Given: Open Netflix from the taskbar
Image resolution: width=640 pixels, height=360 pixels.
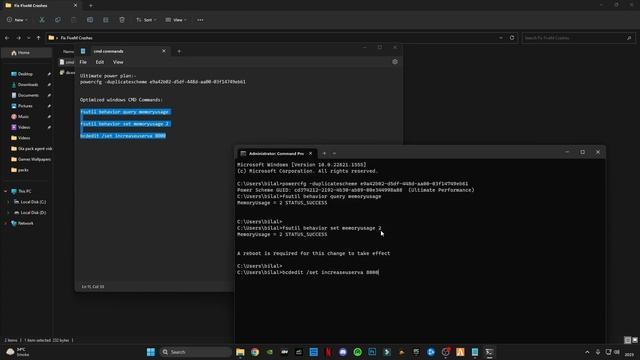Looking at the screenshot, I should pos(328,352).
